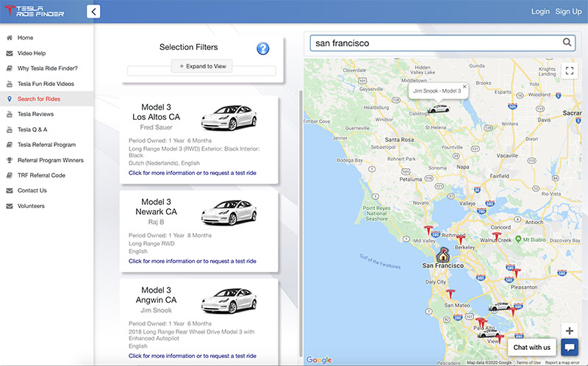Image resolution: width=588 pixels, height=366 pixels.
Task: Toggle fullscreen map view
Action: (x=569, y=71)
